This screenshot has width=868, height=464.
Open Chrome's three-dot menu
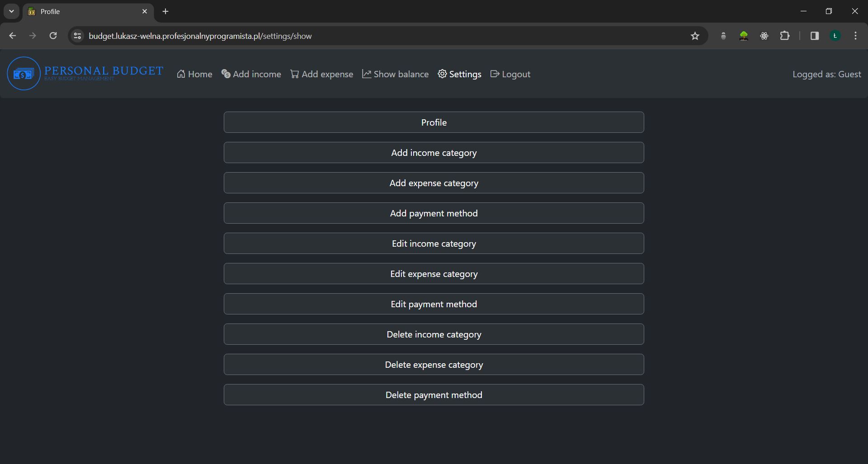(x=855, y=36)
